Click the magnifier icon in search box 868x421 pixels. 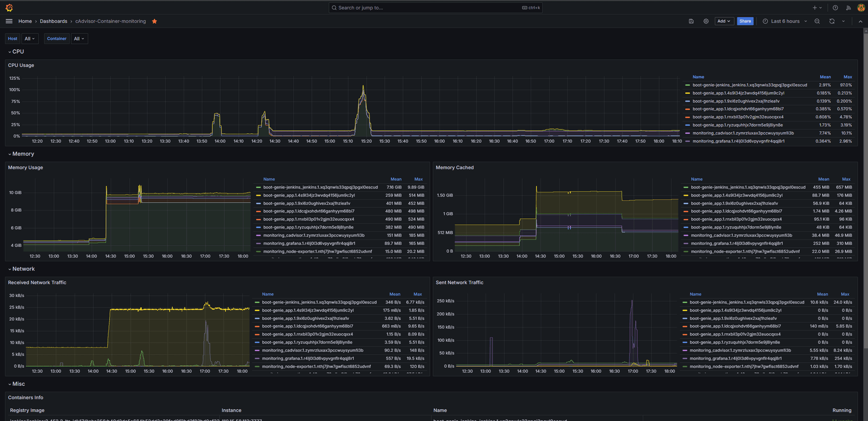coord(334,8)
